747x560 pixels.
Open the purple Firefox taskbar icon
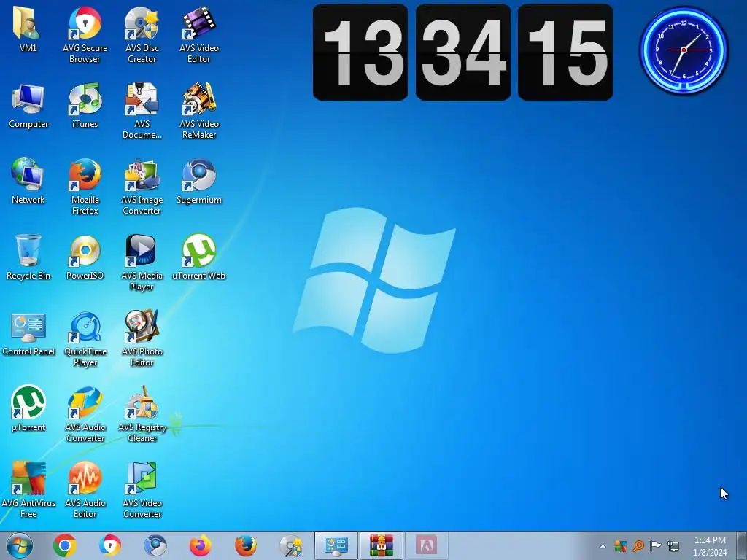[201, 545]
